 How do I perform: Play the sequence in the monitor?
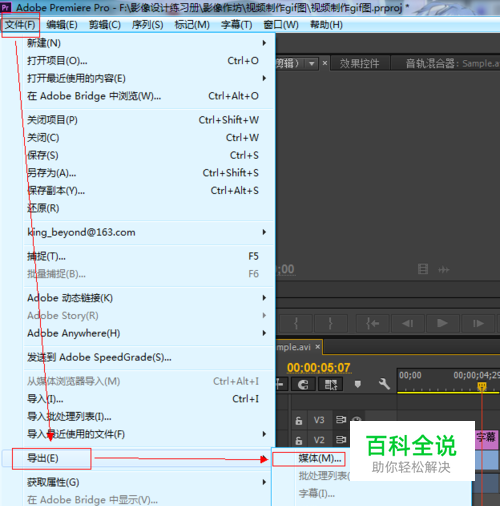pyautogui.click(x=442, y=323)
